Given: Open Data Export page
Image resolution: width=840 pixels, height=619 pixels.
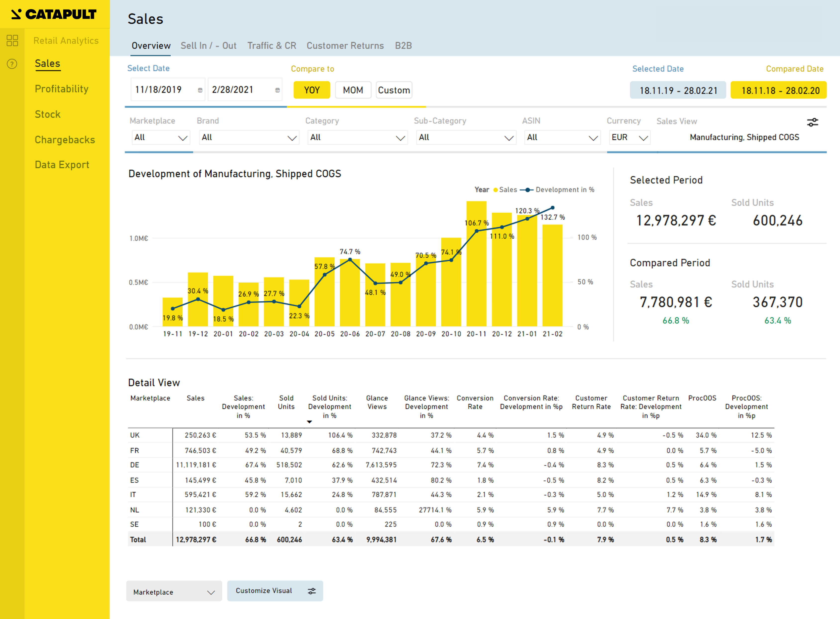Looking at the screenshot, I should [62, 165].
